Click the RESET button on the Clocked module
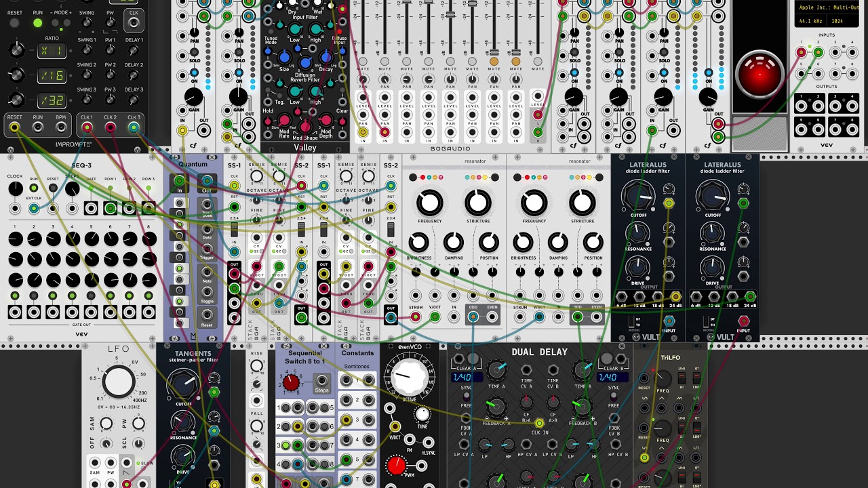Viewport: 868px width, 488px height. (14, 24)
